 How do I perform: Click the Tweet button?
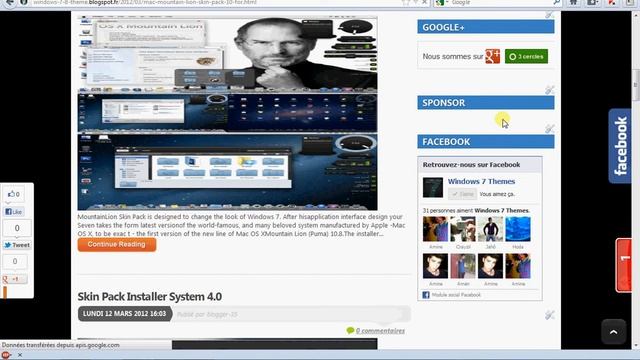[x=17, y=245]
